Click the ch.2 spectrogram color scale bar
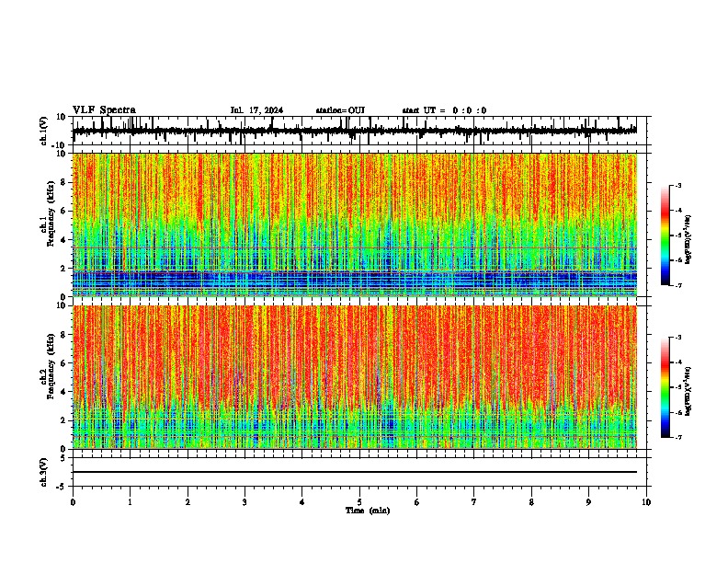This screenshot has width=728, height=563. click(665, 387)
